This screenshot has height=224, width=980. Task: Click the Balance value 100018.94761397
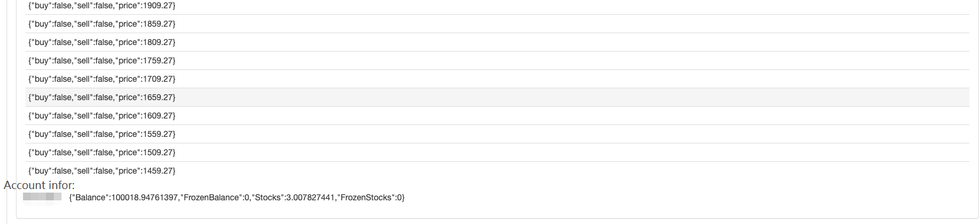click(x=145, y=197)
